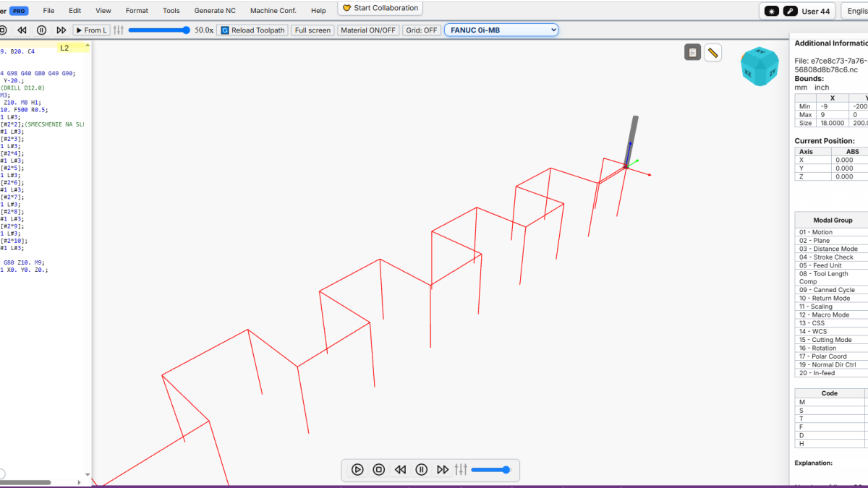868x488 pixels.
Task: Click the Full screen button
Action: pos(312,30)
